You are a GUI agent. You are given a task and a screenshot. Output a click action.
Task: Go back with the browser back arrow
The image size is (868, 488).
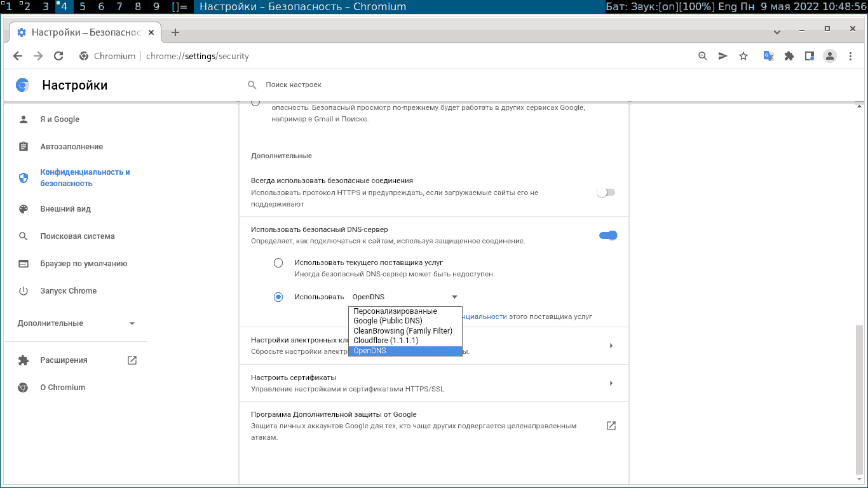(x=18, y=56)
